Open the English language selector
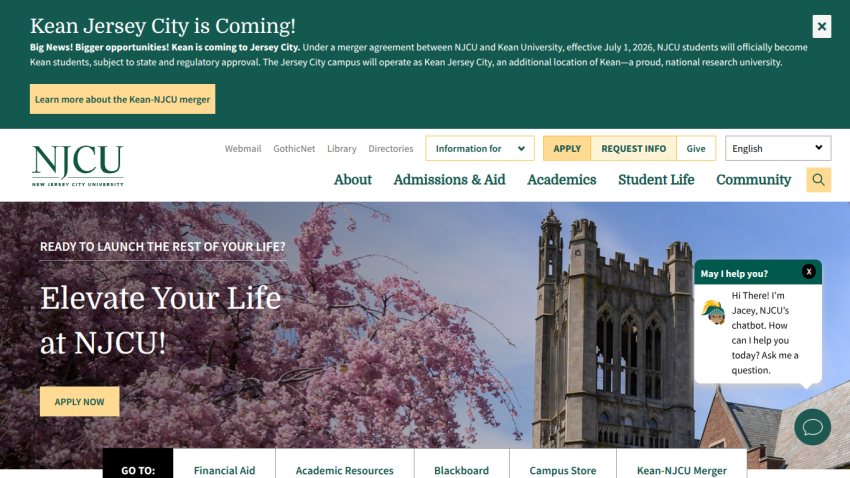Image resolution: width=850 pixels, height=478 pixels. [778, 148]
